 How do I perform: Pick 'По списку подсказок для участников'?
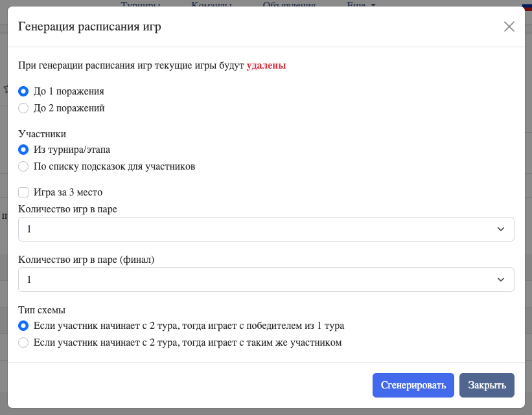click(x=23, y=166)
